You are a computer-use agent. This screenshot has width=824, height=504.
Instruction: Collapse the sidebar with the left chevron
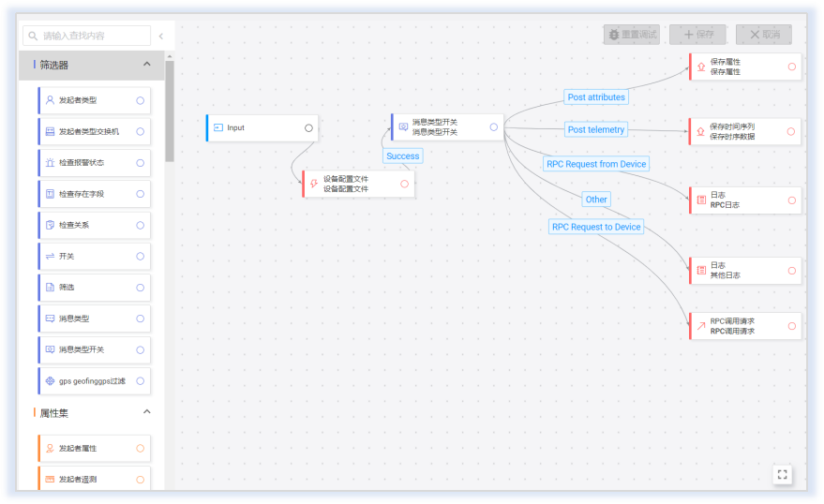pos(161,36)
